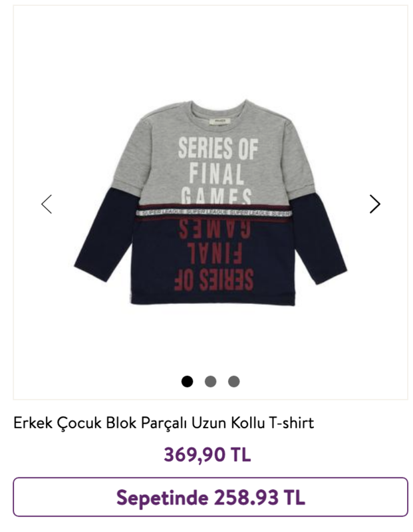Screen dimensions: 413x532
Task: Click the 369,90 TL price
Action: (207, 454)
